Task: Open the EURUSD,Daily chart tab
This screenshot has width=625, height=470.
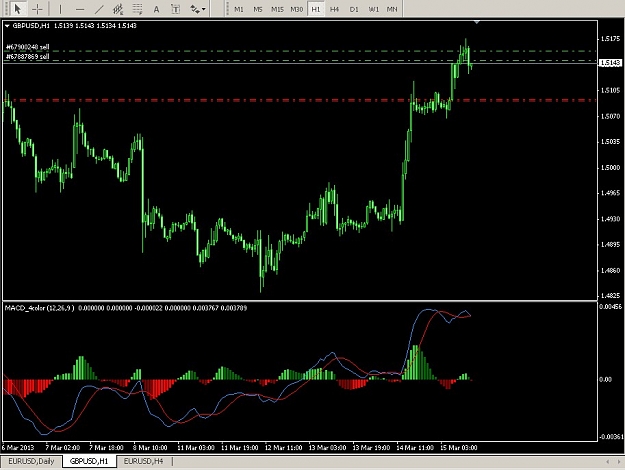Action: click(31, 461)
